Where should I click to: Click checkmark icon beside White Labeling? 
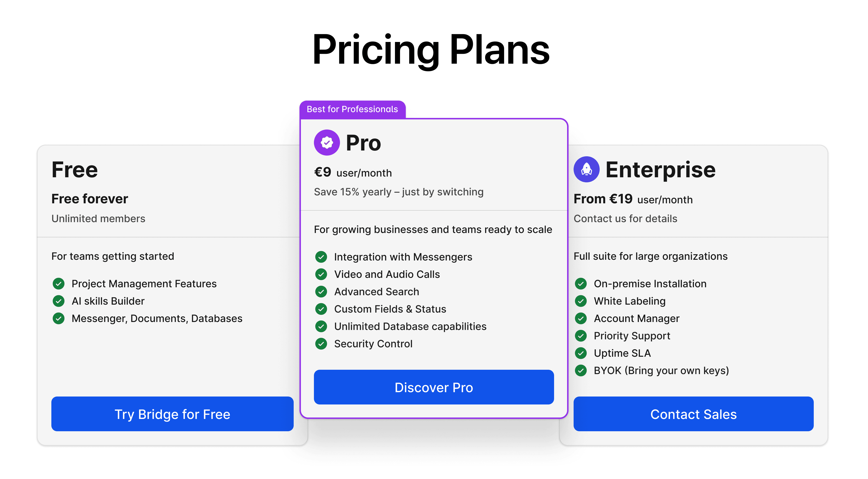[581, 301]
